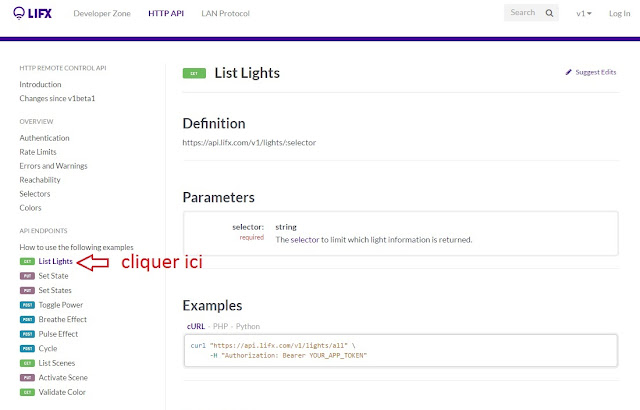
Task: Click the GET badge next to List Lights in the sidebar
Action: click(x=27, y=262)
